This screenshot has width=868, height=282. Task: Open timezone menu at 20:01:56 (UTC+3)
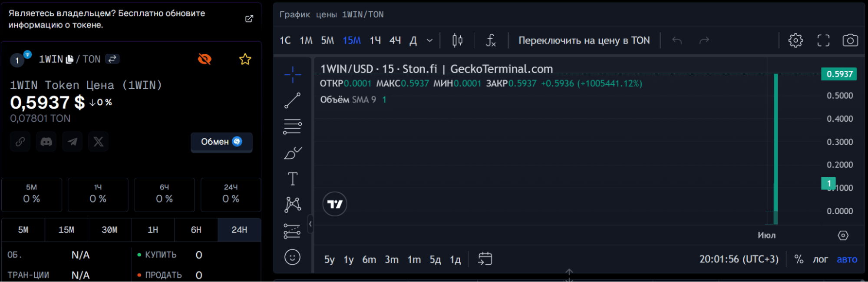(739, 259)
